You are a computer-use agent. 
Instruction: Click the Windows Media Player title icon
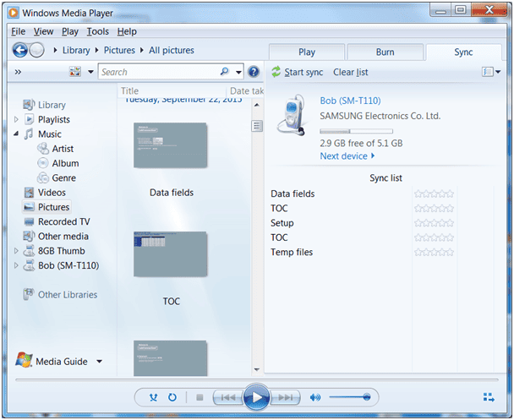[14, 13]
